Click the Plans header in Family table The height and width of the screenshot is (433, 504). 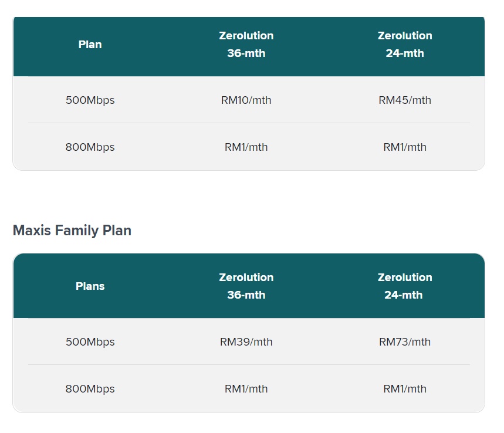coord(90,286)
